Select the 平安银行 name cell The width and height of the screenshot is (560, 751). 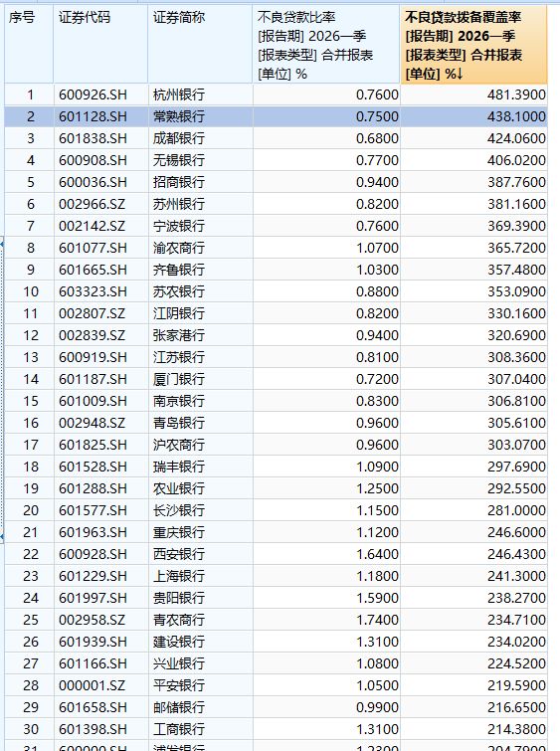pyautogui.click(x=179, y=685)
